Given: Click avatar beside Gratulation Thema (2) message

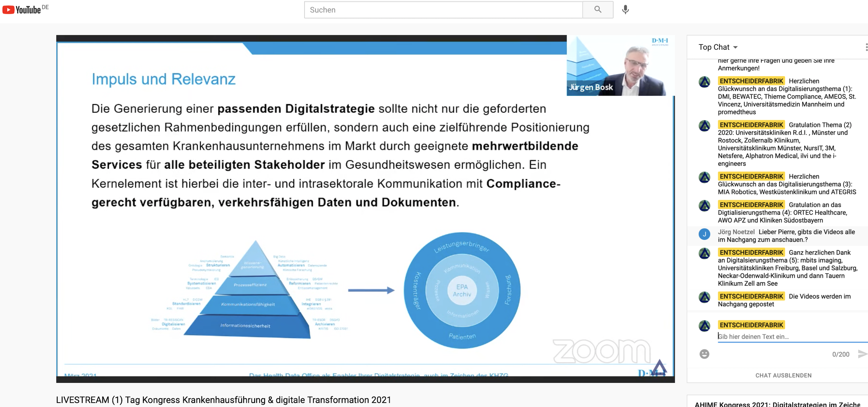Looking at the screenshot, I should tap(704, 126).
